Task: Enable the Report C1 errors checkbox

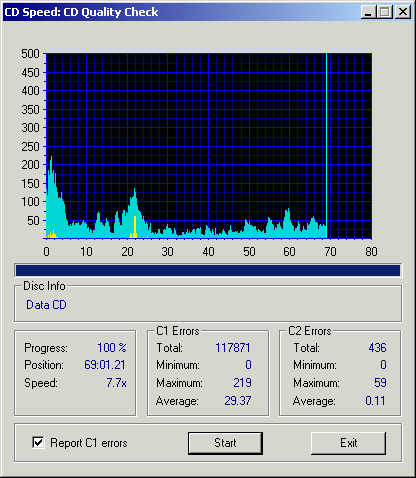Action: point(38,443)
